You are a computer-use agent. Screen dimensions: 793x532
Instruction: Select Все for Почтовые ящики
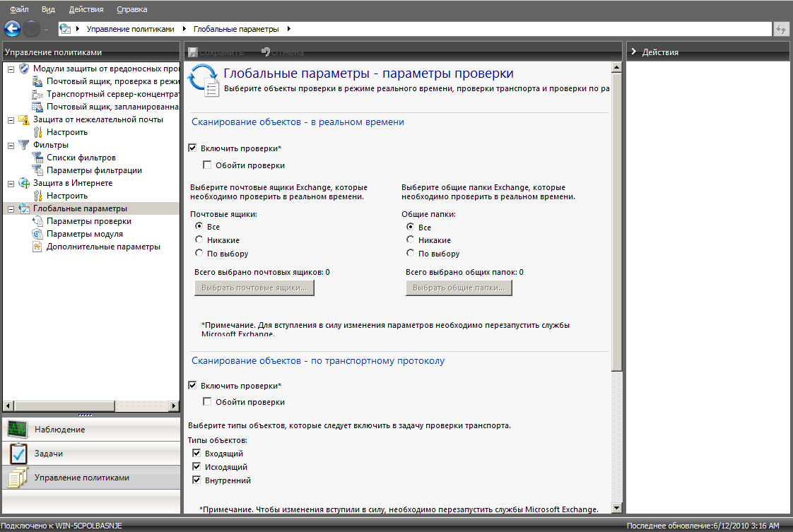(199, 226)
